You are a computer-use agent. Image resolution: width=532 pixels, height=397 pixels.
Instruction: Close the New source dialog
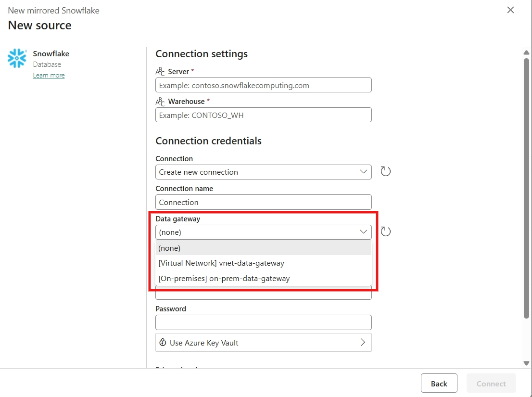510,10
